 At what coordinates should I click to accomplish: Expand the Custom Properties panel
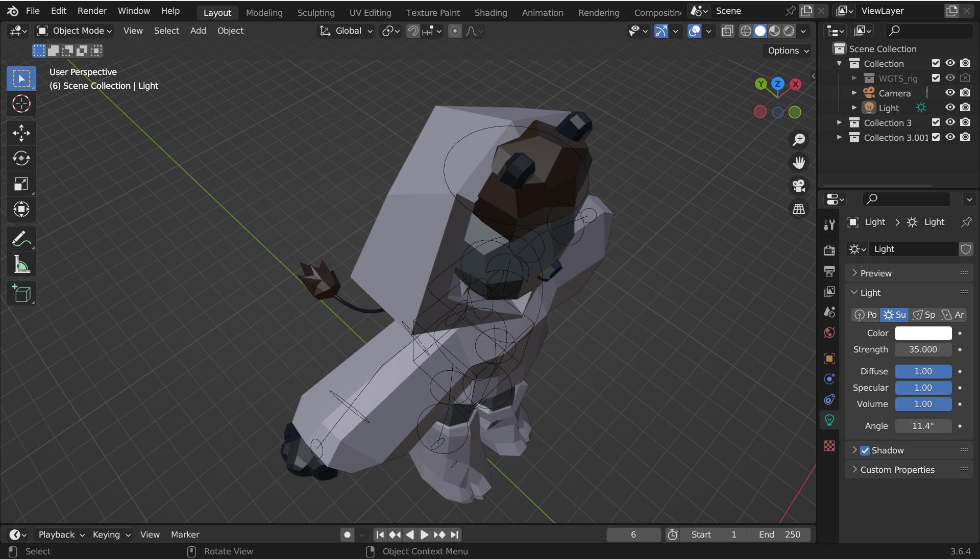tap(909, 470)
